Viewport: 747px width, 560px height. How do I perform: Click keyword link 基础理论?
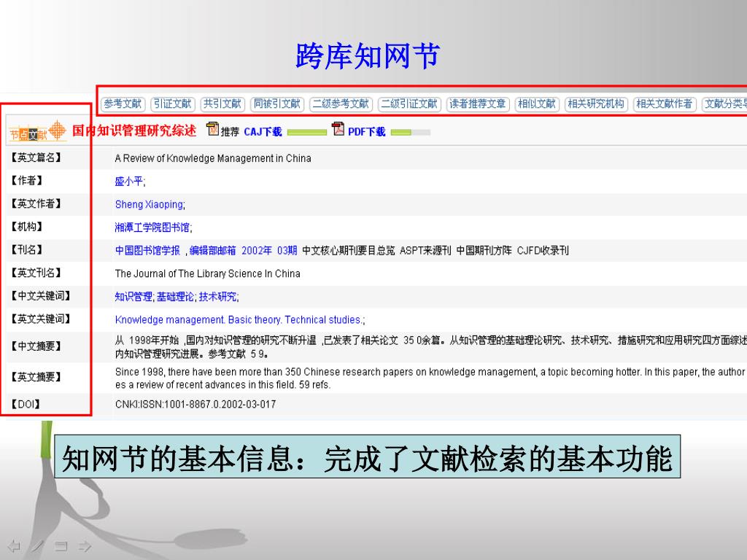tap(175, 297)
